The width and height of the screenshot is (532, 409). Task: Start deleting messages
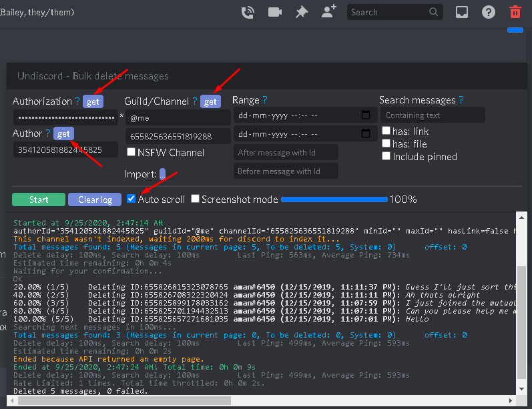tap(39, 199)
